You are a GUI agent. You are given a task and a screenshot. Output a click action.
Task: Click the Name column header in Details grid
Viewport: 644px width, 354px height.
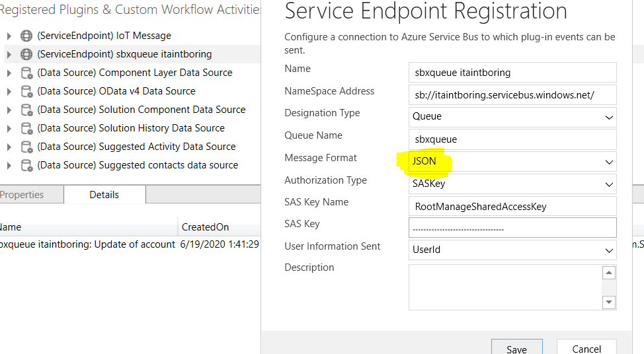[x=89, y=227]
